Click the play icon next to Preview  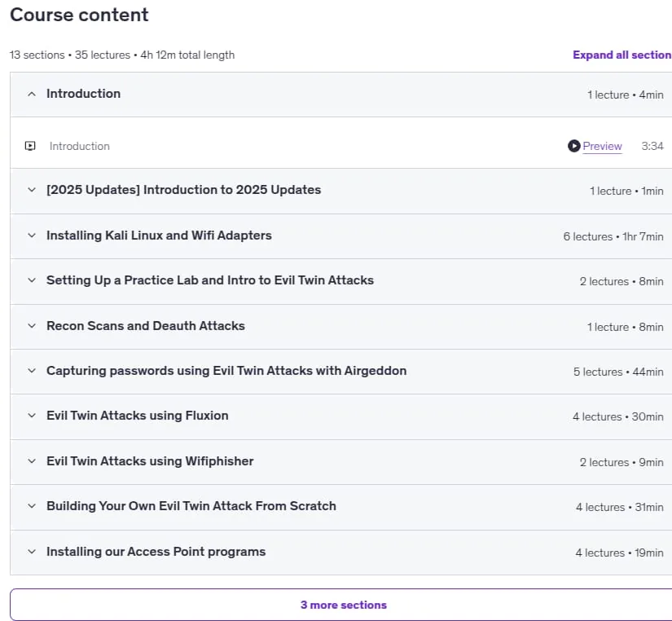pyautogui.click(x=574, y=146)
